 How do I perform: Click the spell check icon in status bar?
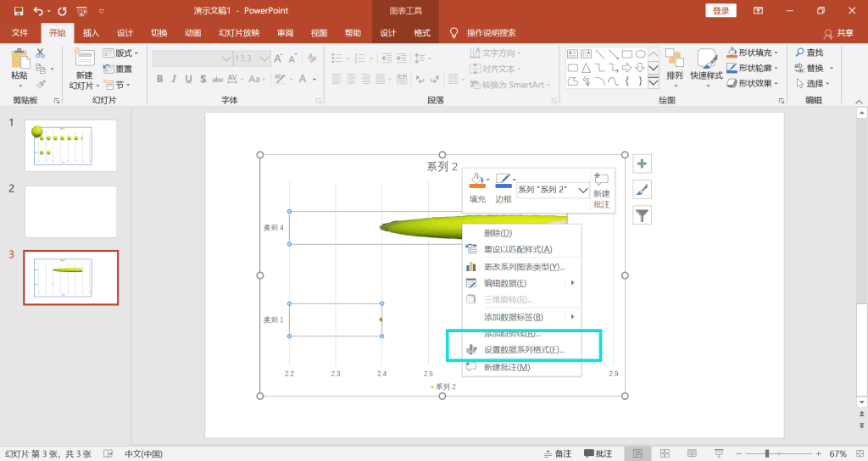coord(108,454)
